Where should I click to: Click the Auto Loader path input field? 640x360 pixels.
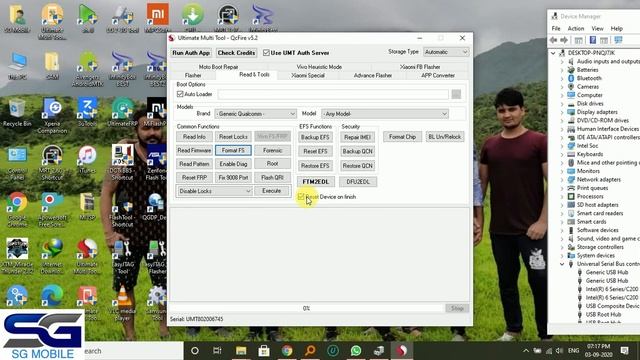click(x=333, y=94)
